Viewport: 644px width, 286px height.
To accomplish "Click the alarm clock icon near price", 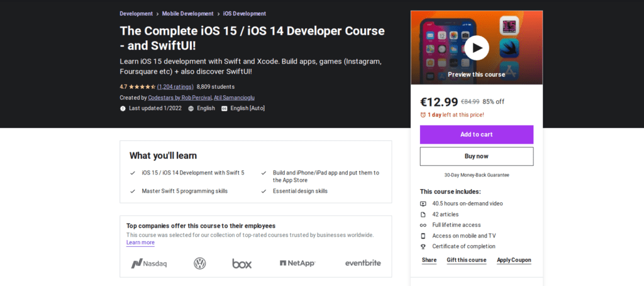I will tap(423, 115).
